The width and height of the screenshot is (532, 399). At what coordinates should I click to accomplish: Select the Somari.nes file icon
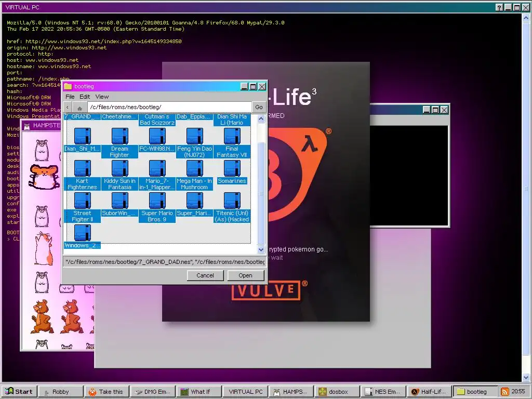pos(232,168)
